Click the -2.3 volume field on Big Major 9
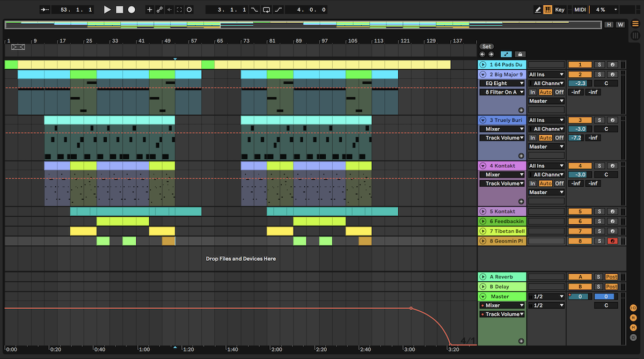This screenshot has height=359, width=644. coord(580,83)
